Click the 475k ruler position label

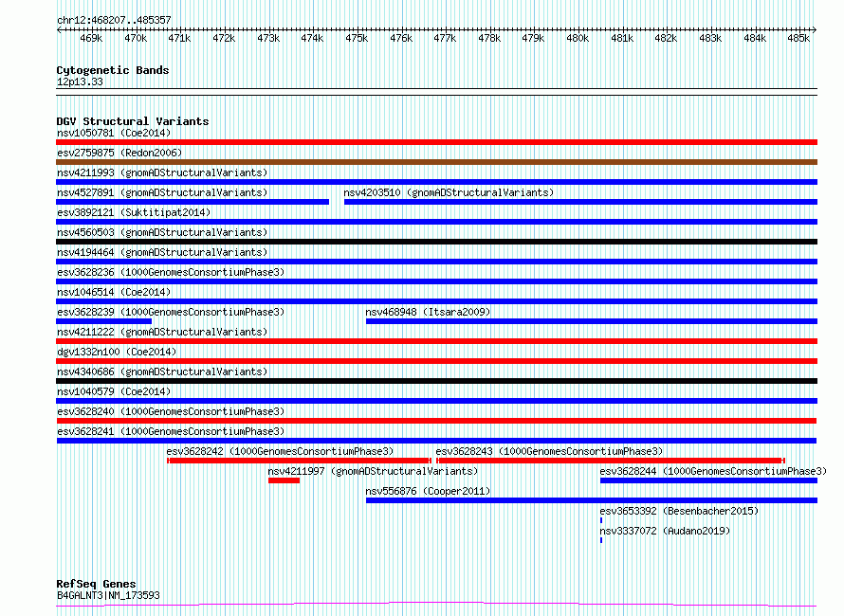pos(357,38)
